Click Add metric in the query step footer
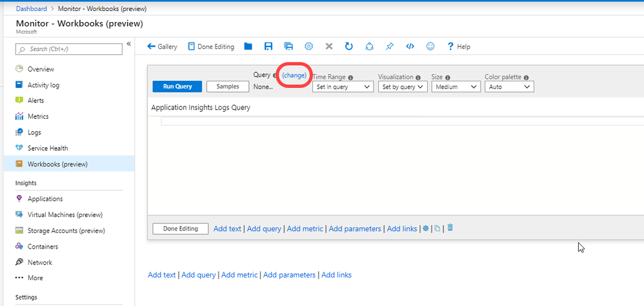The width and height of the screenshot is (644, 306). (x=305, y=229)
